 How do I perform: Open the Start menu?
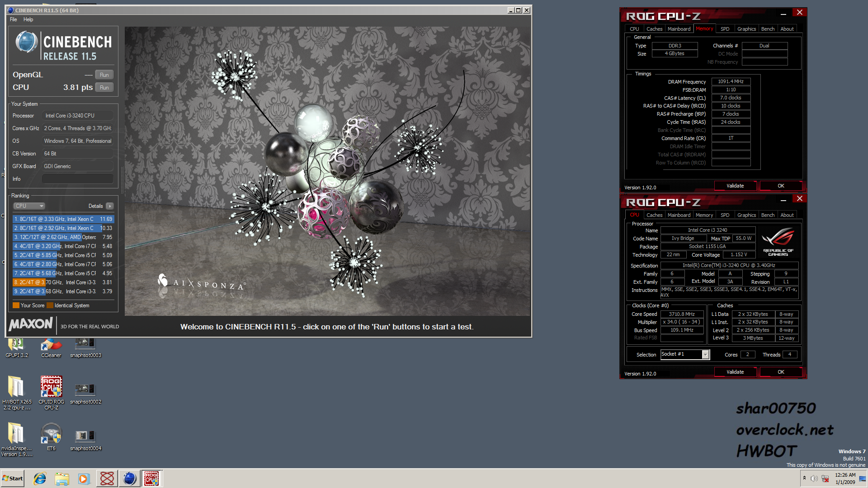tap(13, 479)
